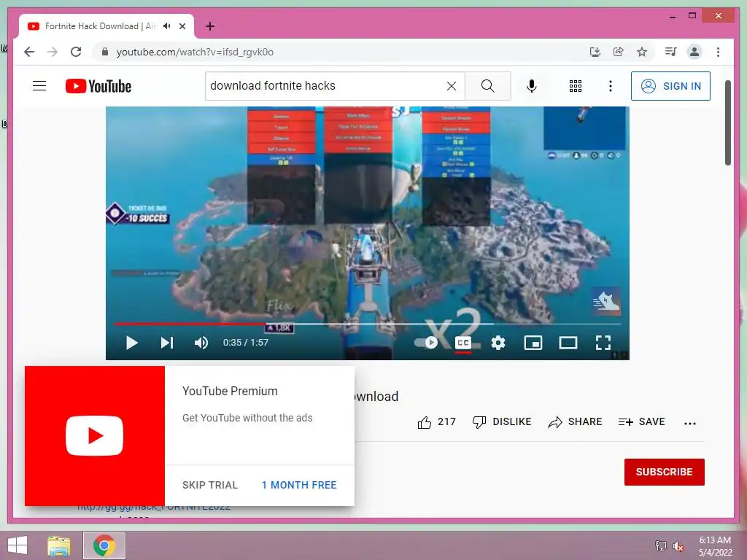Click the DISLIKE button

(x=502, y=422)
